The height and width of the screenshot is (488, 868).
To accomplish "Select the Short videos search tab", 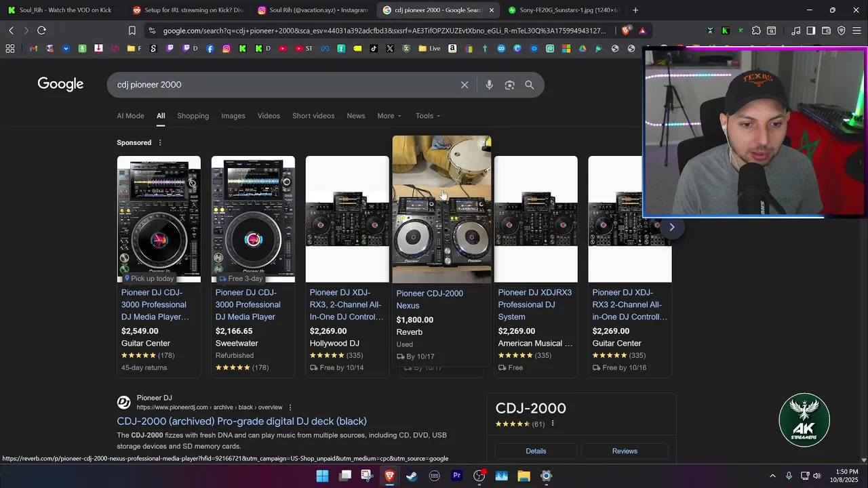I will [x=313, y=116].
